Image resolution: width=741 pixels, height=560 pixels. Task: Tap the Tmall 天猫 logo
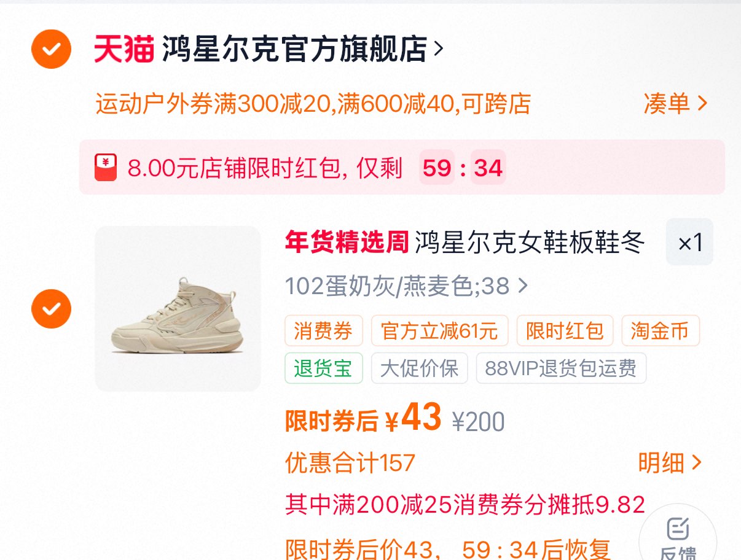123,49
